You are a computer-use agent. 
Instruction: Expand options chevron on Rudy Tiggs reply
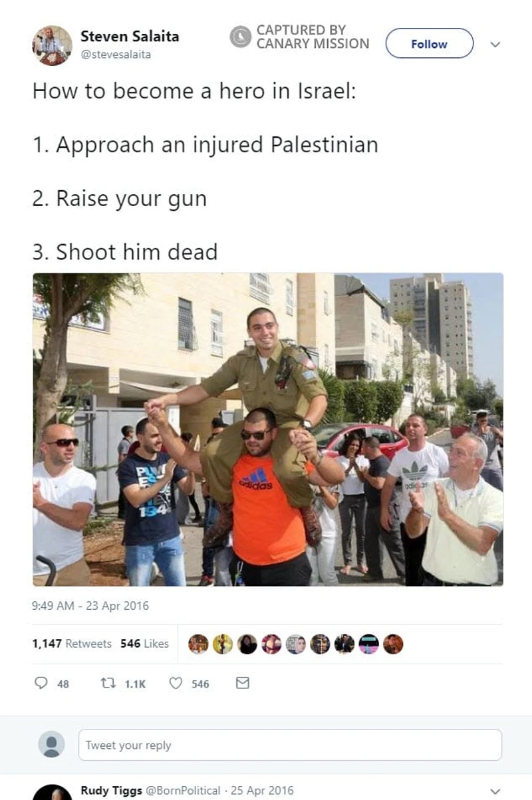[494, 791]
